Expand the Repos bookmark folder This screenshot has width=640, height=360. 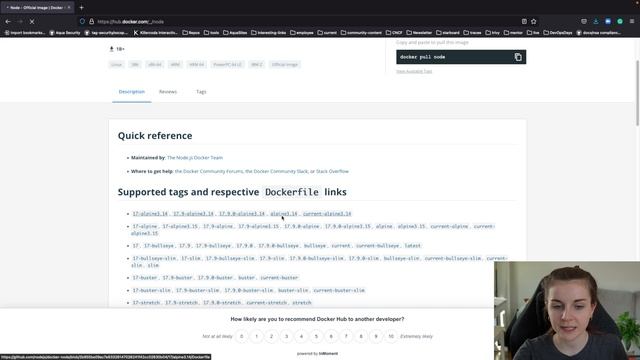point(191,33)
